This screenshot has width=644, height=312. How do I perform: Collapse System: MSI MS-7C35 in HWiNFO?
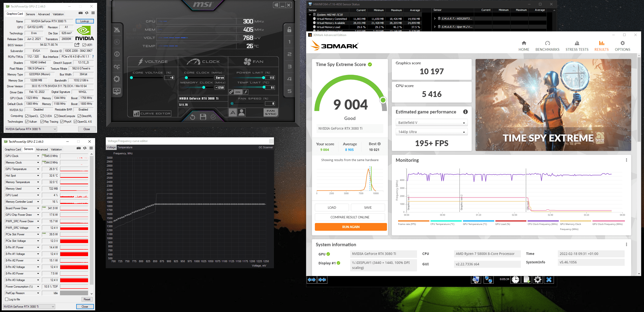[310, 15]
